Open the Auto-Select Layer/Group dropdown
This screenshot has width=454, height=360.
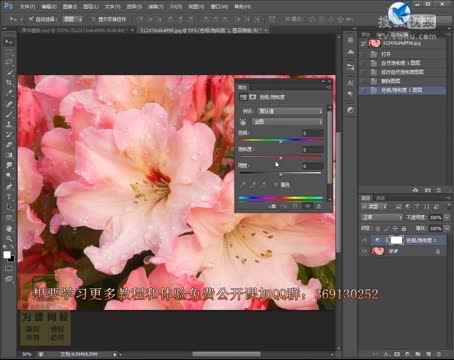[x=72, y=19]
